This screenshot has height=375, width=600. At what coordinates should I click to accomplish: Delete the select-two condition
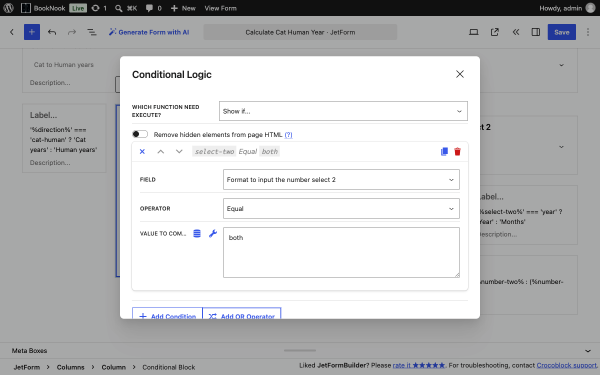[457, 152]
